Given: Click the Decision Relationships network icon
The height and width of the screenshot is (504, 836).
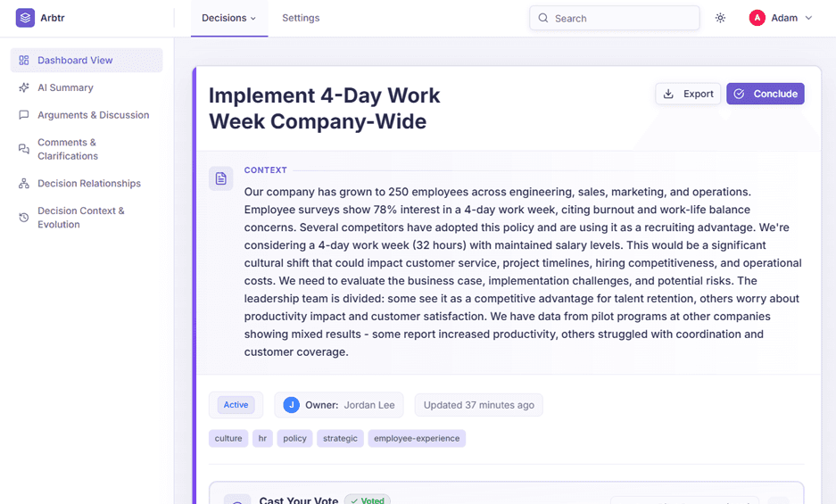Looking at the screenshot, I should [24, 184].
